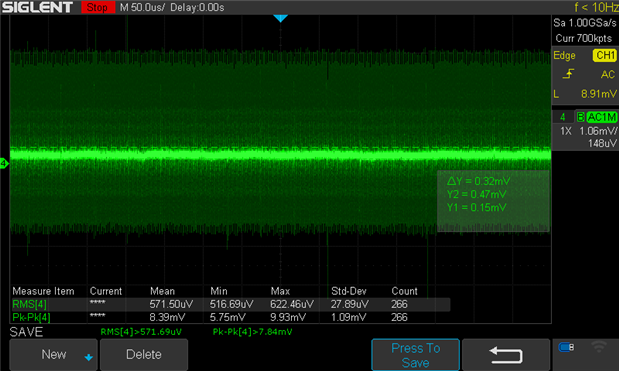
Task: Click the 1.06mV/ vertical scale value
Action: [x=598, y=131]
